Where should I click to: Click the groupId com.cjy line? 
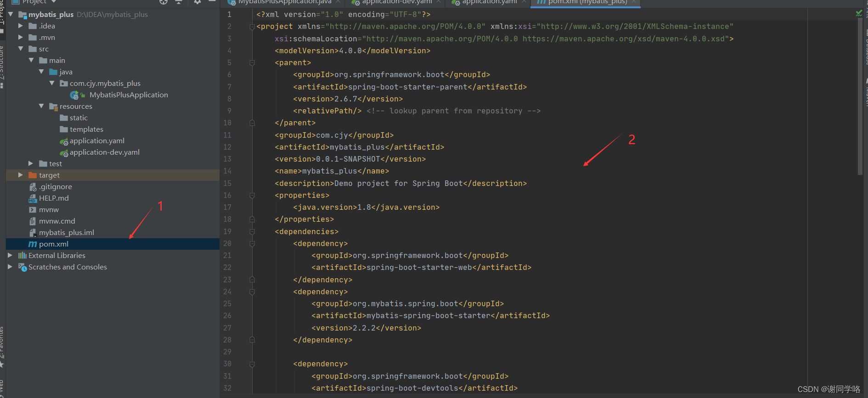coord(334,135)
